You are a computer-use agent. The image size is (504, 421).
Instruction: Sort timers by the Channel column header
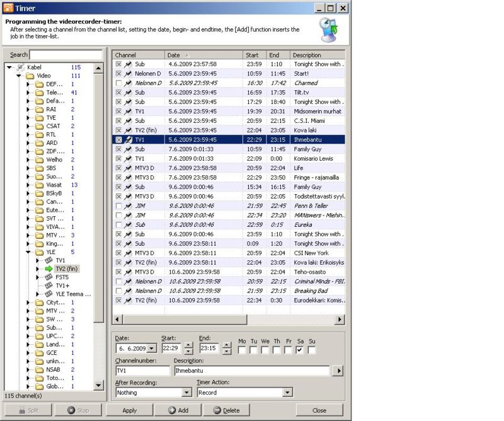pyautogui.click(x=139, y=55)
